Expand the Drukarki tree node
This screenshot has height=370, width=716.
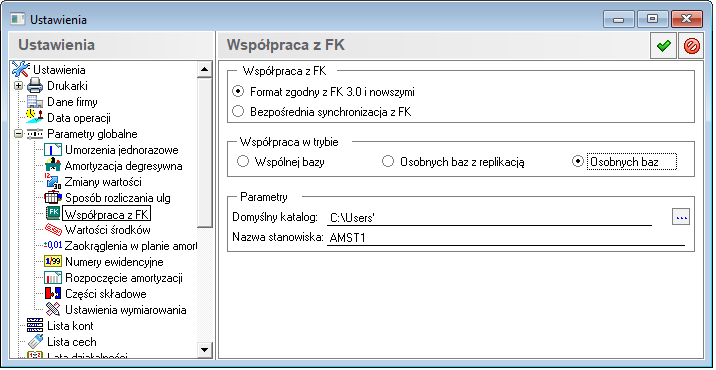18,86
